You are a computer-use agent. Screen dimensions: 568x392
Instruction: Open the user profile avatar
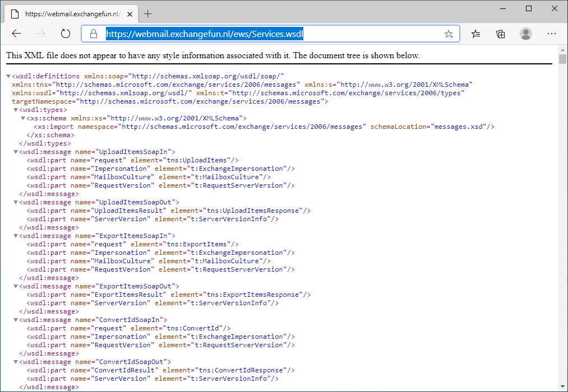pyautogui.click(x=526, y=34)
